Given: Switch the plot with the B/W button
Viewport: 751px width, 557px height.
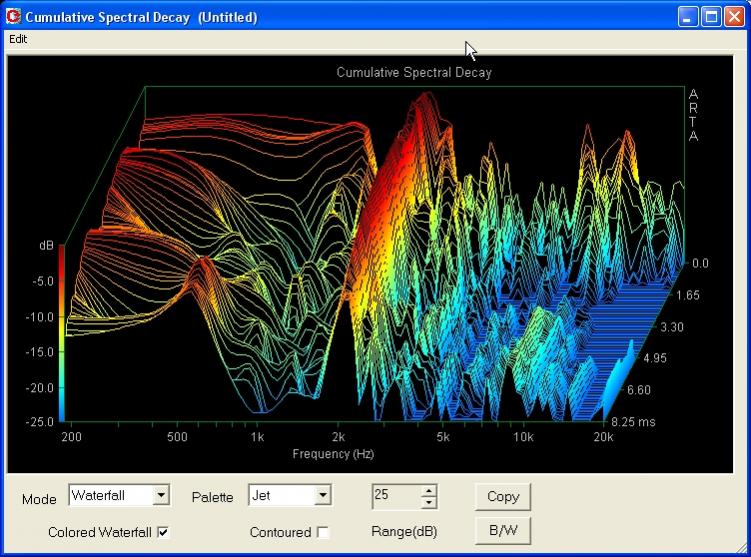Looking at the screenshot, I should click(x=502, y=530).
